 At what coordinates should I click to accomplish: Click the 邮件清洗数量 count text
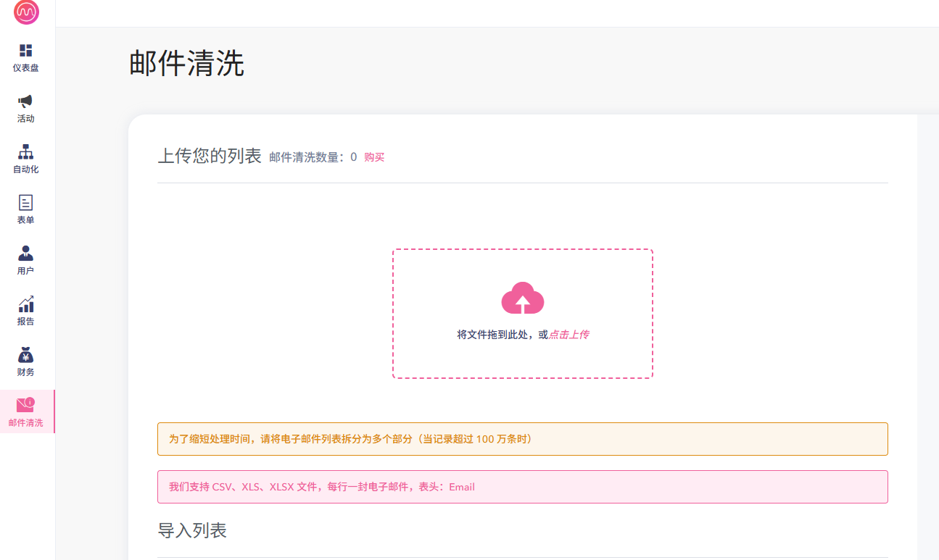click(313, 157)
